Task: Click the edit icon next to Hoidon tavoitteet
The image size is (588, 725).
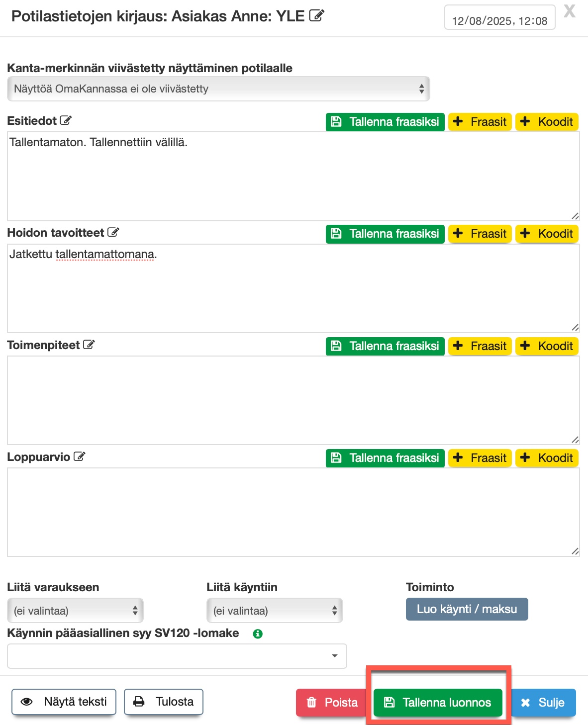Action: 113,232
